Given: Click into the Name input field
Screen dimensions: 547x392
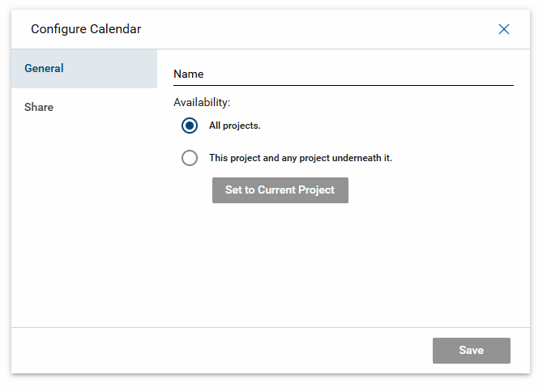Looking at the screenshot, I should tap(343, 74).
